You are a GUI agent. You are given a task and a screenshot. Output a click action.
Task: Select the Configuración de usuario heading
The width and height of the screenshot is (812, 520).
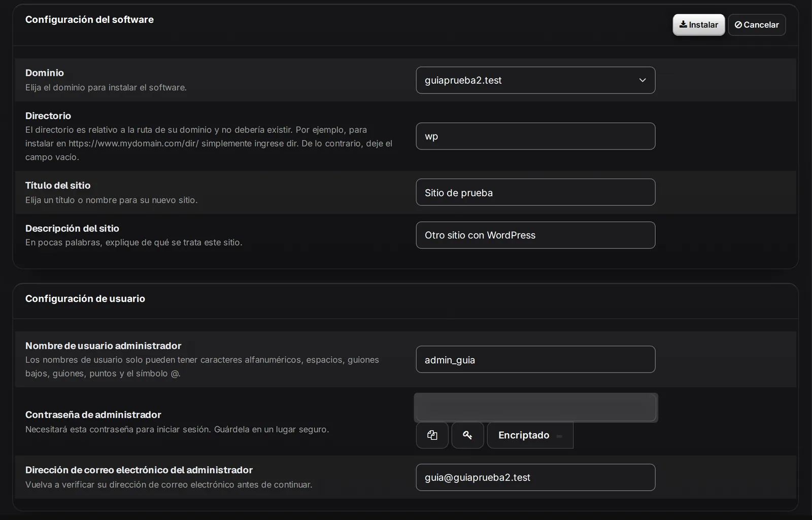coord(85,299)
